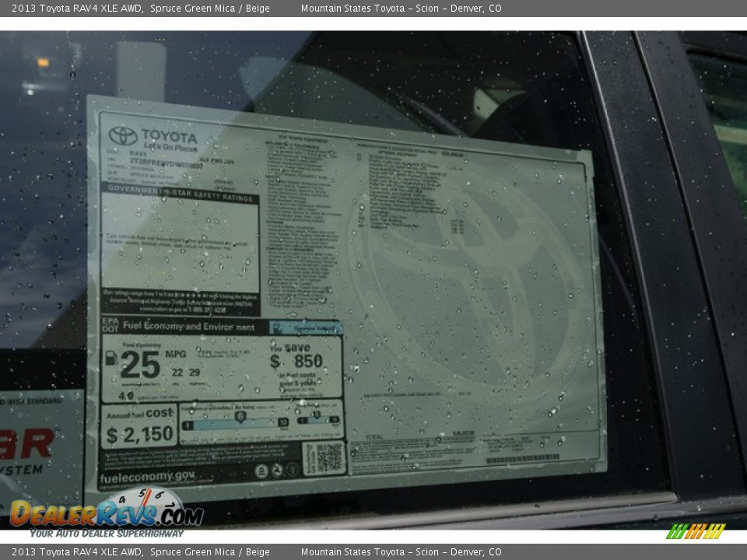
Task: Click the "$ 850" you save amount
Action: click(x=296, y=362)
